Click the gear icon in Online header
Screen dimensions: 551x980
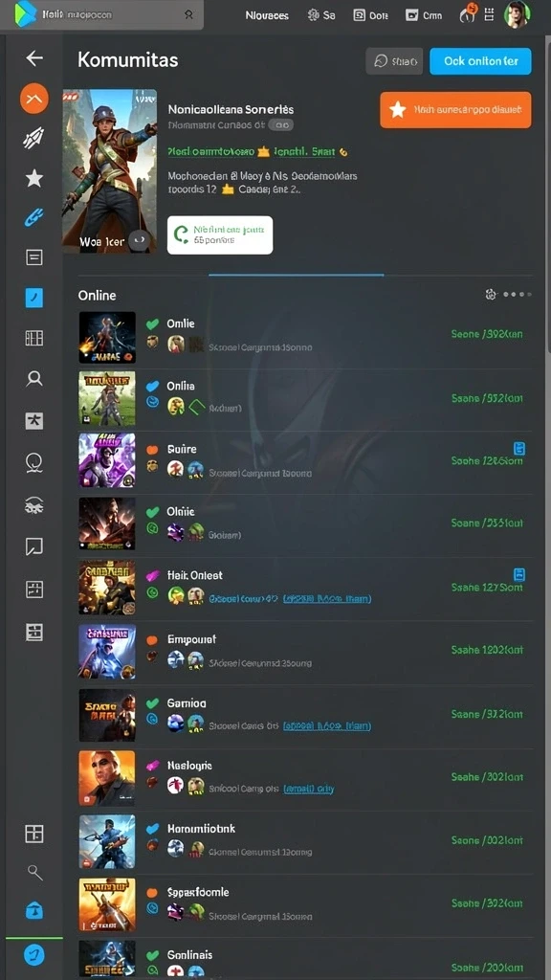tap(491, 294)
